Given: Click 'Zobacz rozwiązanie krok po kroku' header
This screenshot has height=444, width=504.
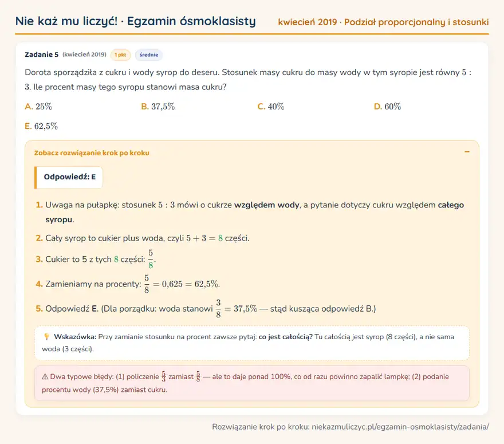Looking at the screenshot, I should [92, 153].
